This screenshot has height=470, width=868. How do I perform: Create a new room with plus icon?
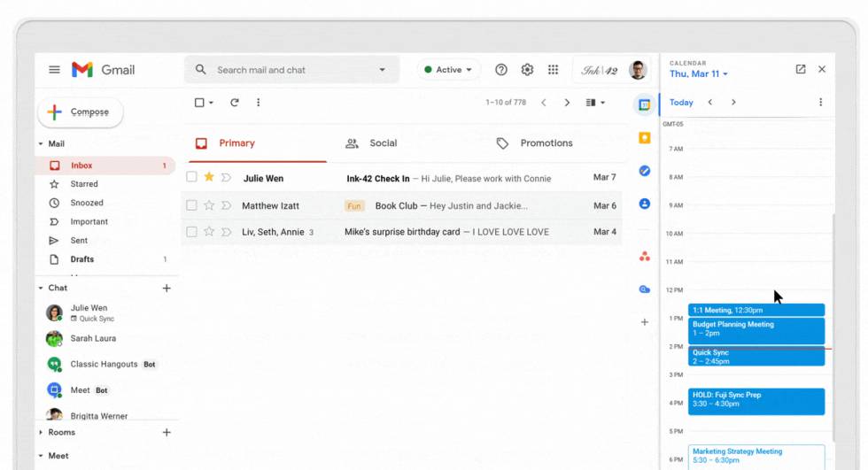tap(167, 433)
